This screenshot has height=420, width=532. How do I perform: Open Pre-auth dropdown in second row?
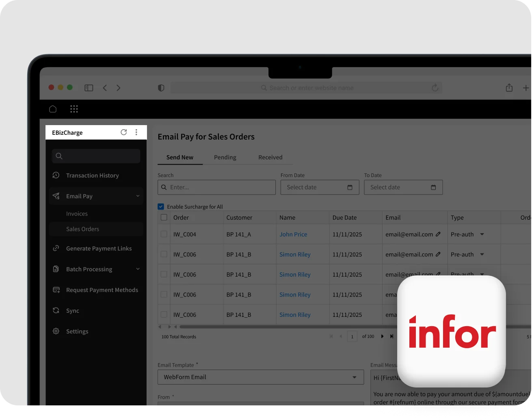(x=482, y=254)
